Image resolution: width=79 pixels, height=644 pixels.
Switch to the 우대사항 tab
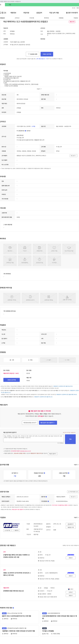[32, 18]
